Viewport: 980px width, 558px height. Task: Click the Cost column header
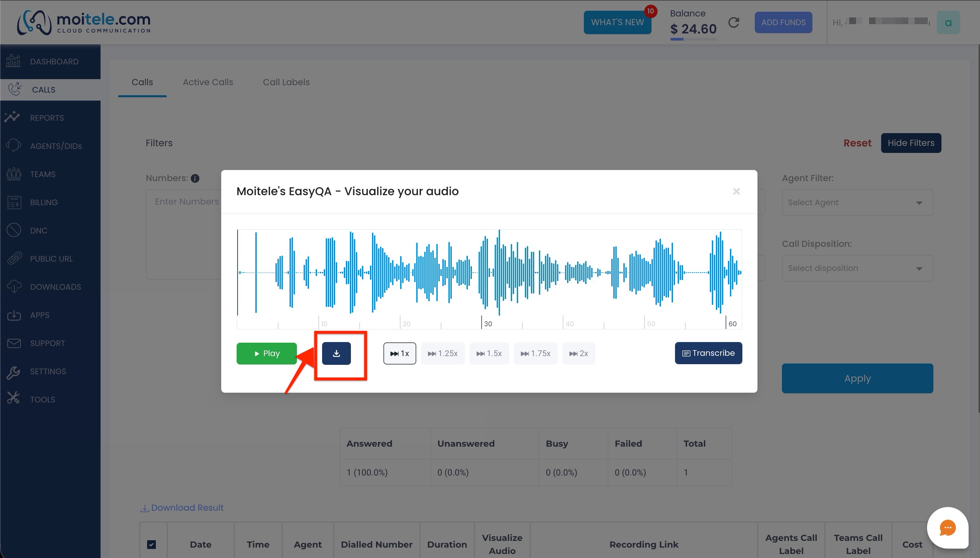tap(912, 545)
